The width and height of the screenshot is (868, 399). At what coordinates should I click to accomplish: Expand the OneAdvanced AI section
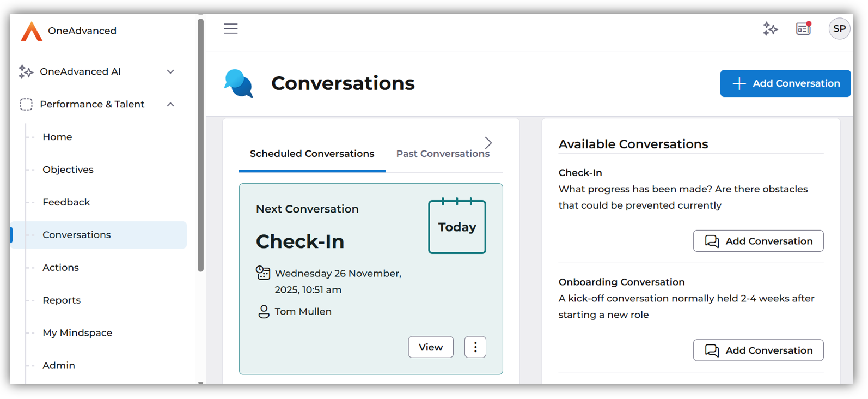[170, 72]
